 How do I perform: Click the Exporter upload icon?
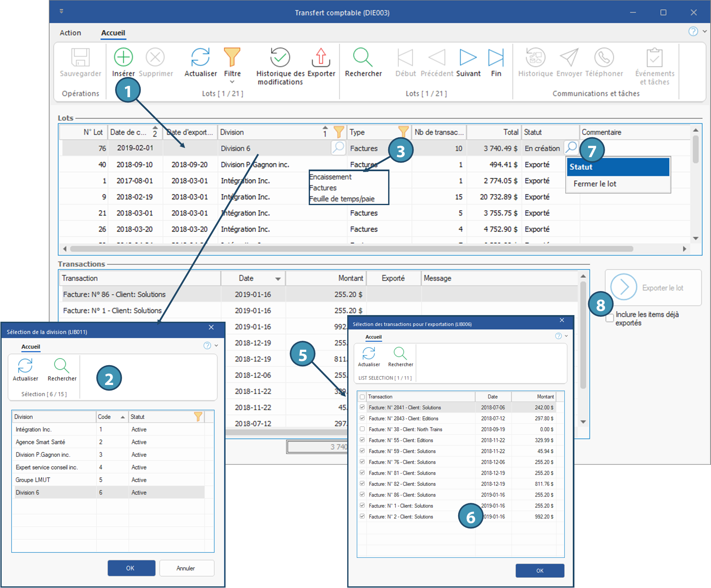click(321, 57)
